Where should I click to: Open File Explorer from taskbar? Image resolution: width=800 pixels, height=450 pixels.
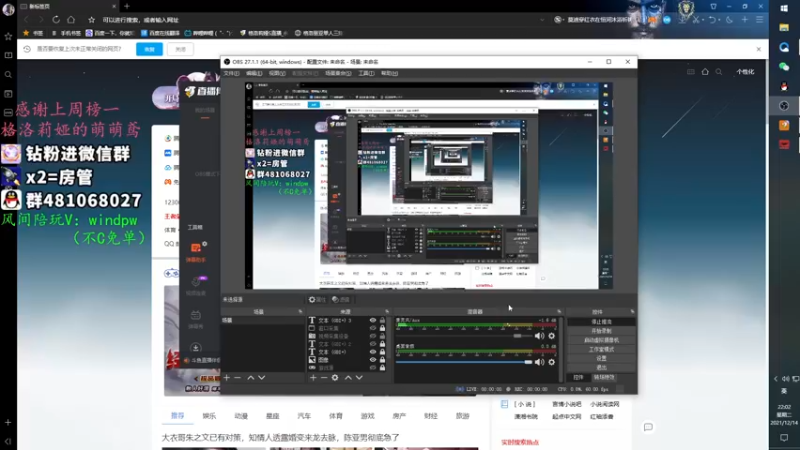coord(784,28)
